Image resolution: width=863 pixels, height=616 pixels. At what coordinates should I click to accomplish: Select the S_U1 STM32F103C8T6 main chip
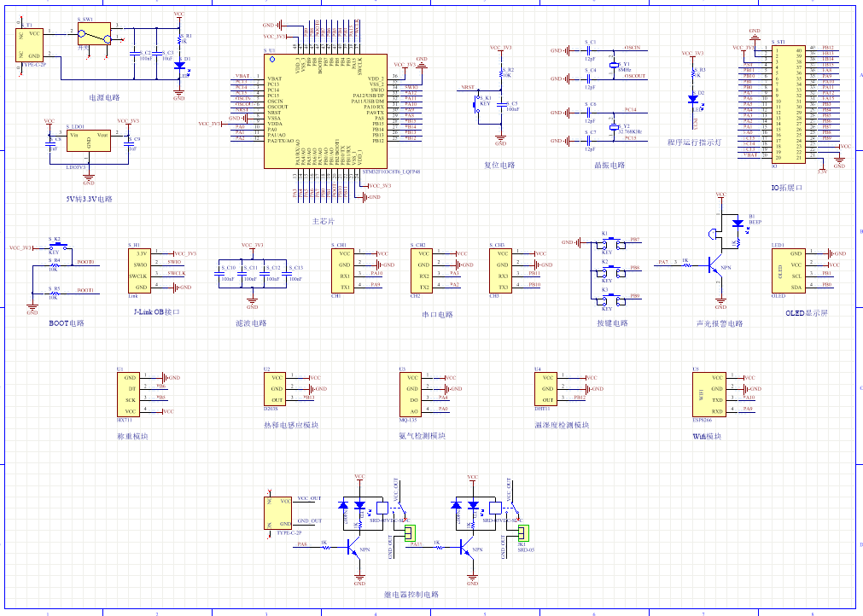(x=325, y=111)
